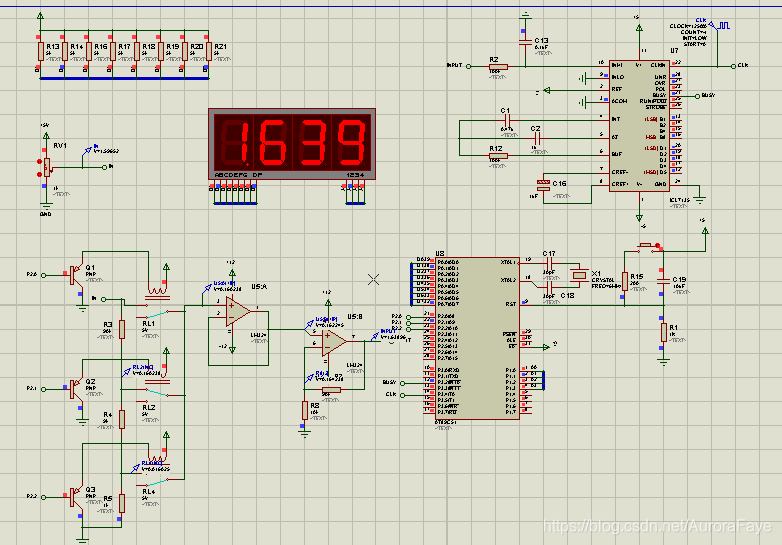The height and width of the screenshot is (545, 782).
Task: Click the U5:A(+IP) voltage probe
Action: click(208, 288)
